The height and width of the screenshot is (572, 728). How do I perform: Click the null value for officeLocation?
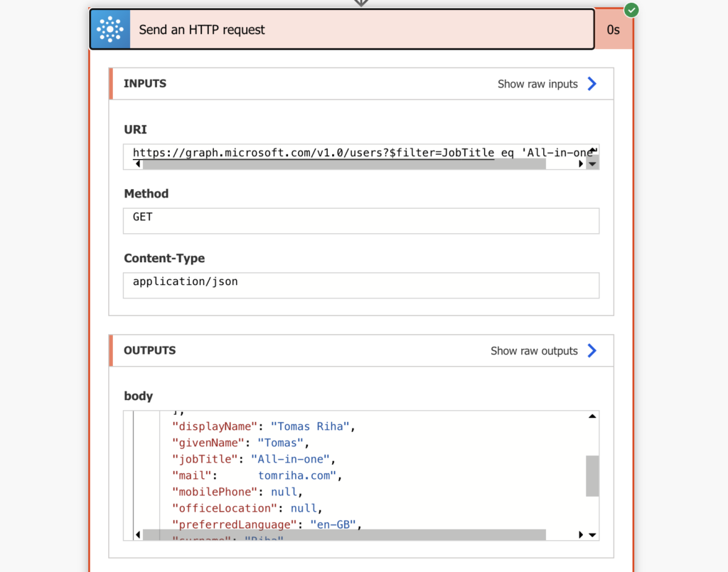coord(303,509)
